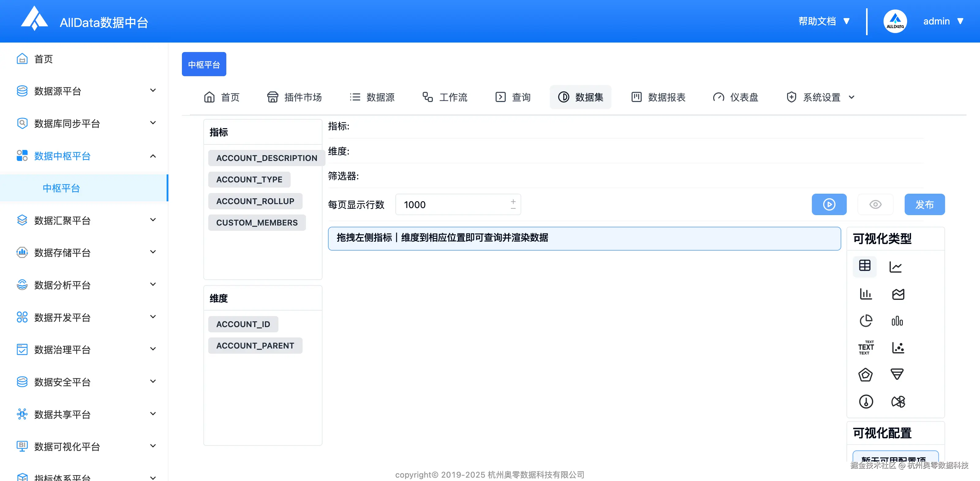Toggle query result preview with eye button

coord(875,204)
